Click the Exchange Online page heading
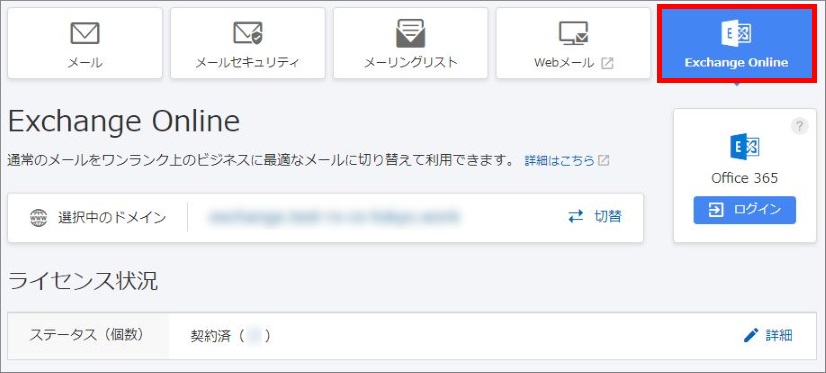 (x=124, y=122)
